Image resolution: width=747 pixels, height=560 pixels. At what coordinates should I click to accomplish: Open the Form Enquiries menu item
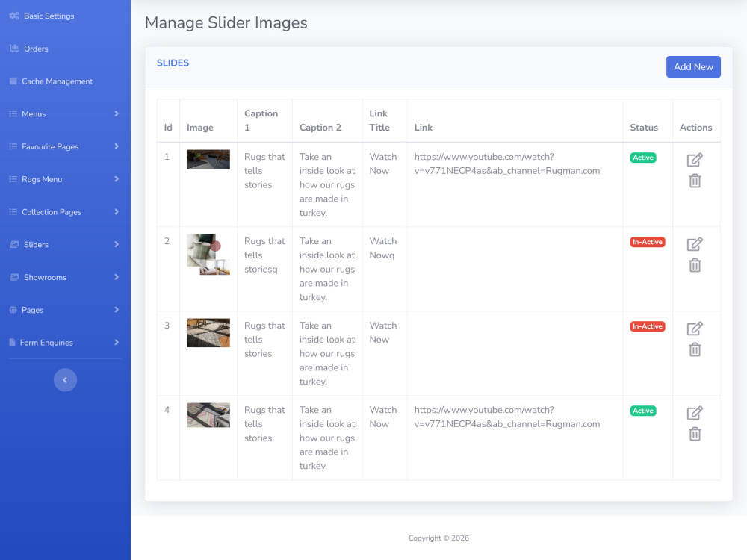65,343
